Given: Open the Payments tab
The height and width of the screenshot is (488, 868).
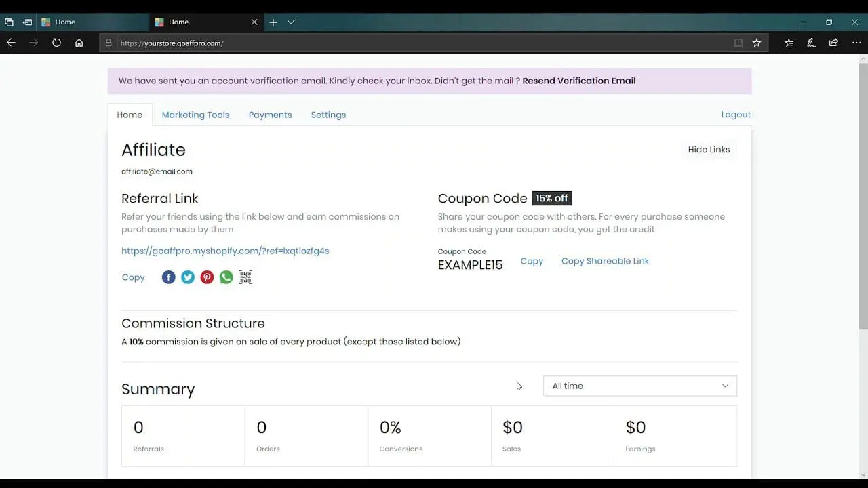Looking at the screenshot, I should tap(270, 115).
